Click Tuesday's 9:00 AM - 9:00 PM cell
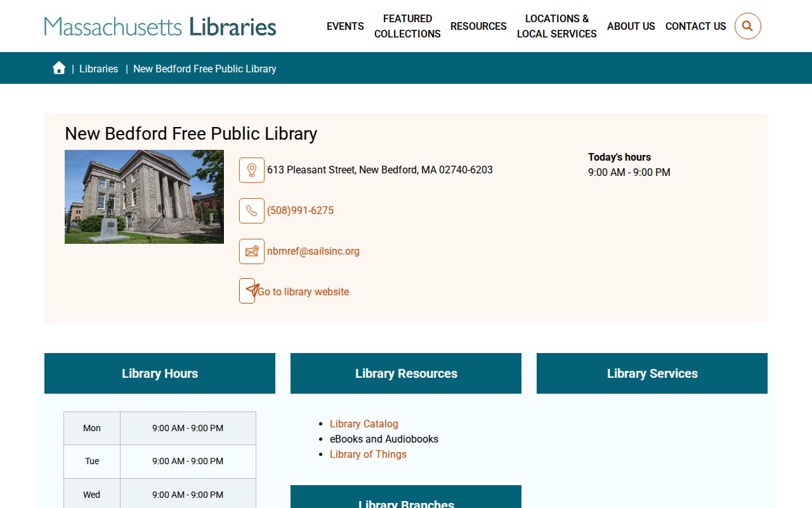 (x=188, y=461)
